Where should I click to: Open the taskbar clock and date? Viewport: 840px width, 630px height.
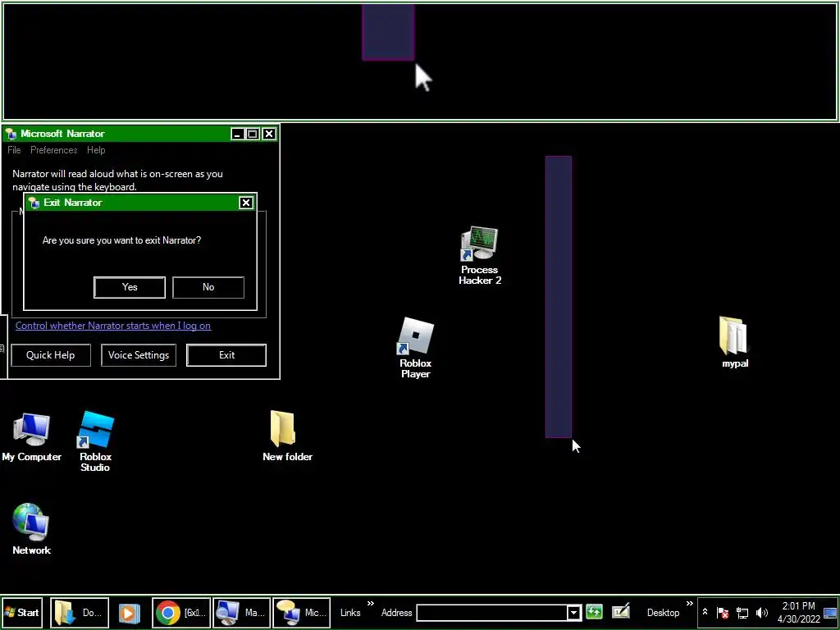799,613
